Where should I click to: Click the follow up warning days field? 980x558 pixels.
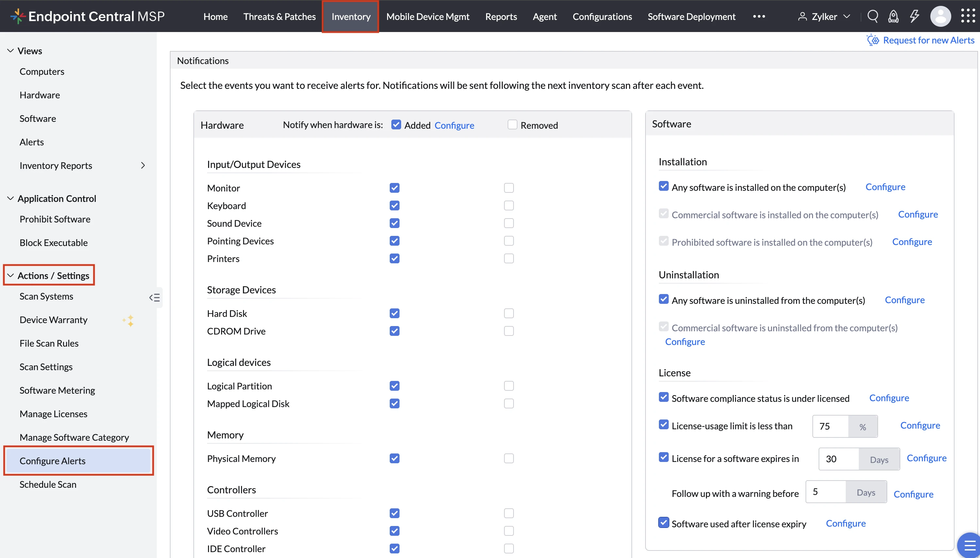tap(825, 492)
